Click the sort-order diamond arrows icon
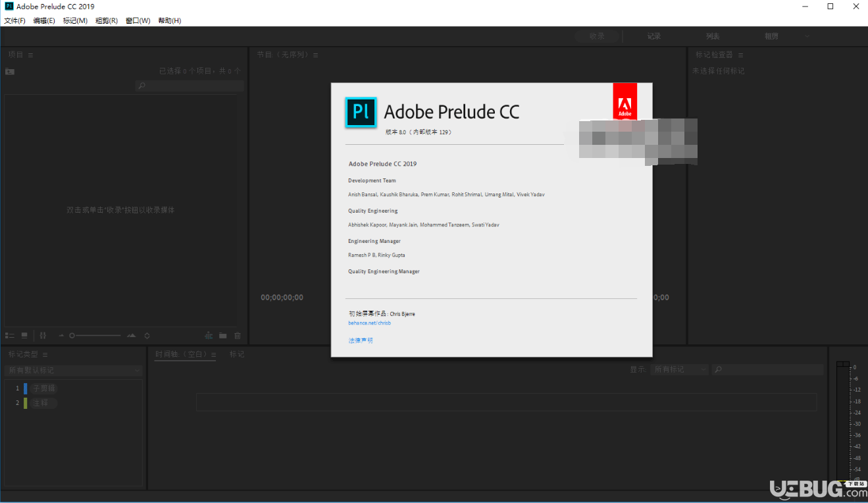 pos(147,336)
